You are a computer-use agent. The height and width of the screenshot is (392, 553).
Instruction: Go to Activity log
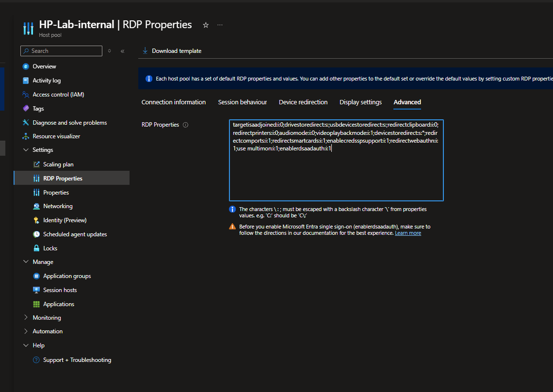pos(47,81)
